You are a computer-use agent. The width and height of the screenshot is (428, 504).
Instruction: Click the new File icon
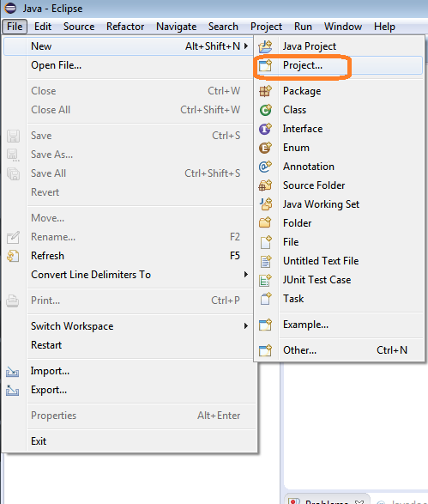pyautogui.click(x=265, y=242)
